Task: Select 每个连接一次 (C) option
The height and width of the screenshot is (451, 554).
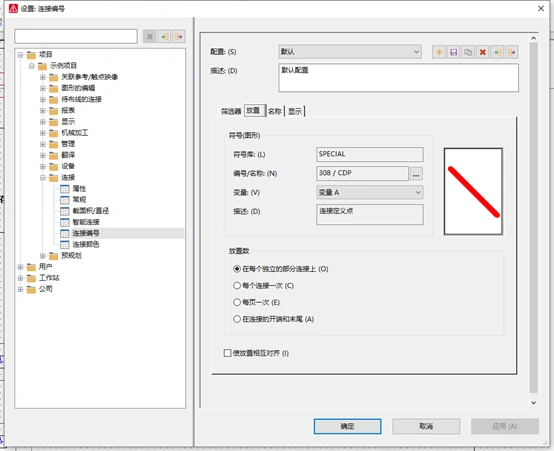Action: [x=237, y=286]
